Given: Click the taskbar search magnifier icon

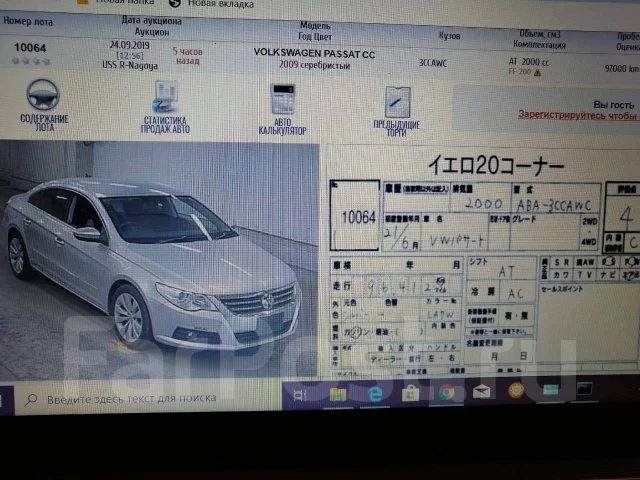Looking at the screenshot, I should point(31,400).
